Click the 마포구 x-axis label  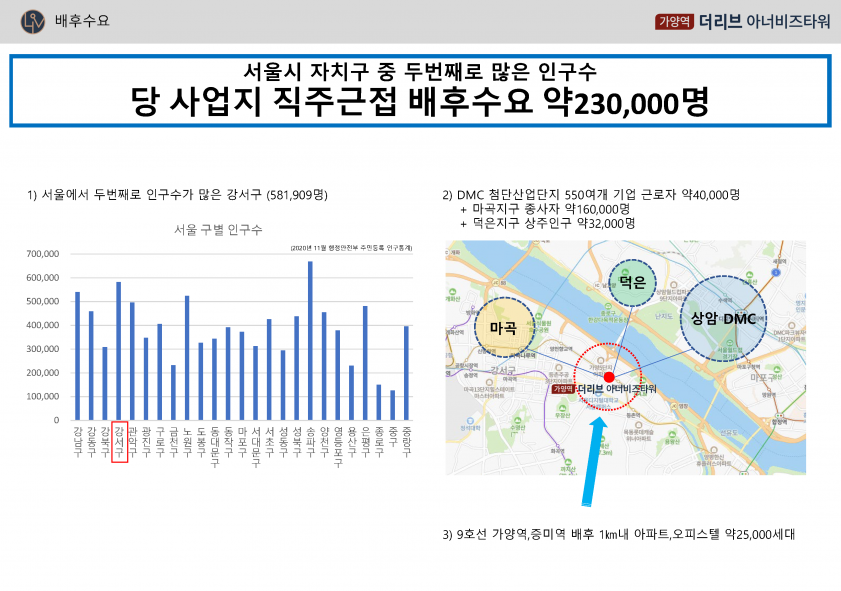pos(242,441)
